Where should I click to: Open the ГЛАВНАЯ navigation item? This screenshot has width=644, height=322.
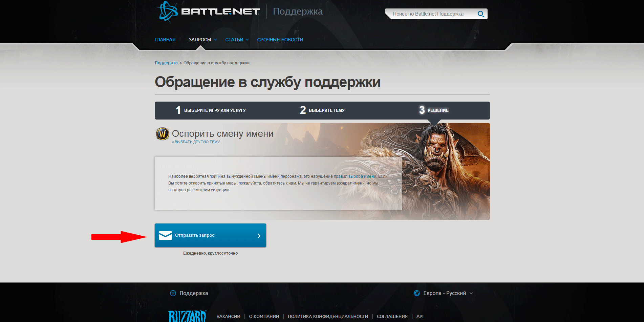[x=165, y=40]
